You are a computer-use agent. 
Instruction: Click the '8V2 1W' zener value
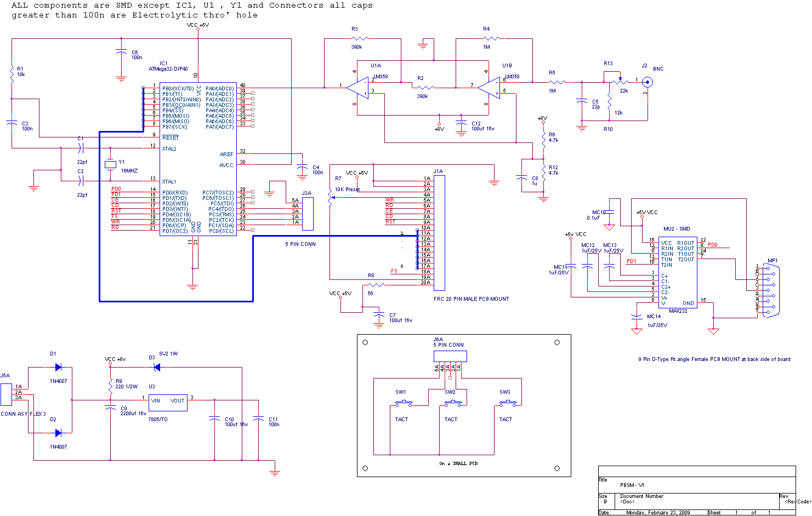tap(168, 354)
